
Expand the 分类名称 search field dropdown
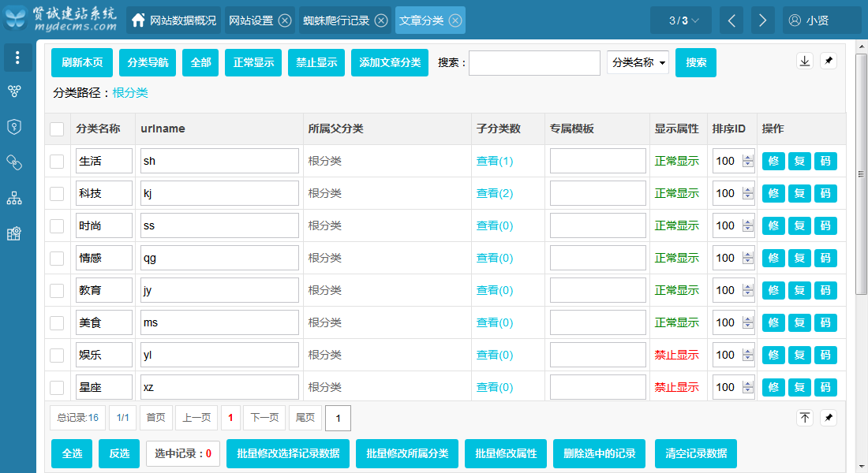point(638,63)
